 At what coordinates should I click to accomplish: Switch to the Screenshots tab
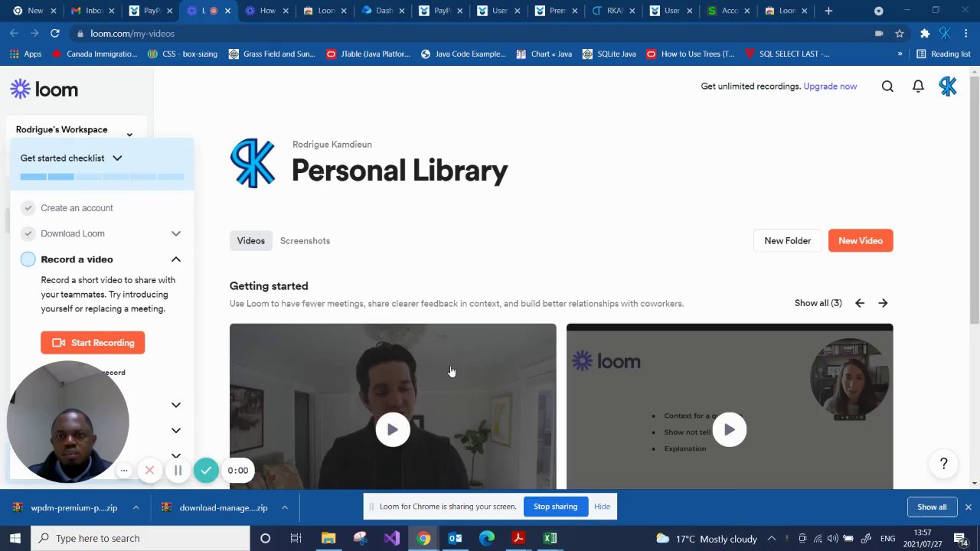pyautogui.click(x=305, y=241)
